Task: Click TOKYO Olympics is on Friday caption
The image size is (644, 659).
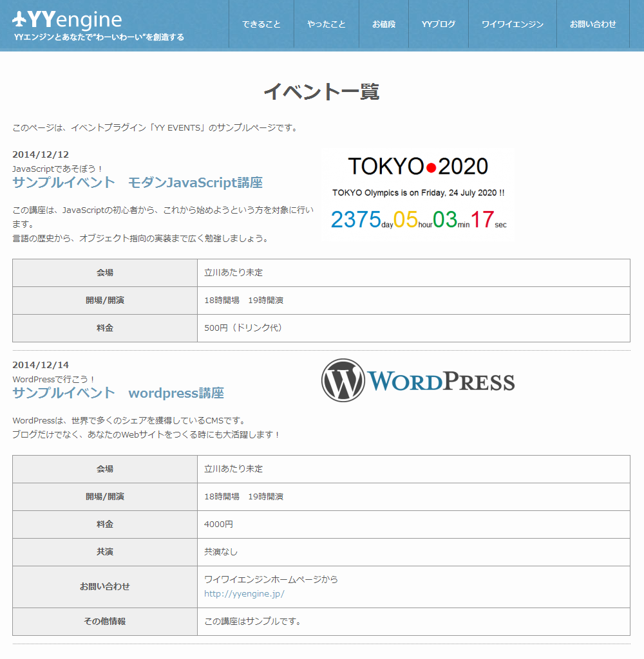Action: tap(418, 193)
